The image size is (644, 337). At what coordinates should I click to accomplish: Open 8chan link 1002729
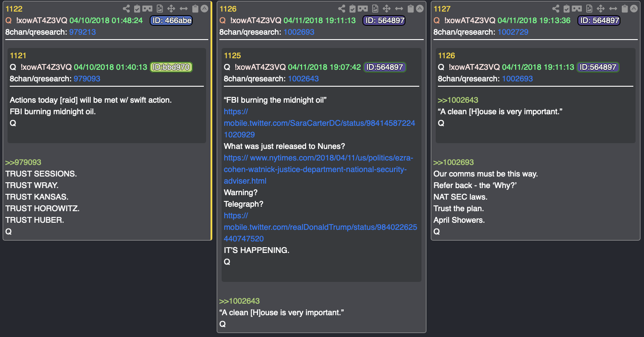(513, 32)
